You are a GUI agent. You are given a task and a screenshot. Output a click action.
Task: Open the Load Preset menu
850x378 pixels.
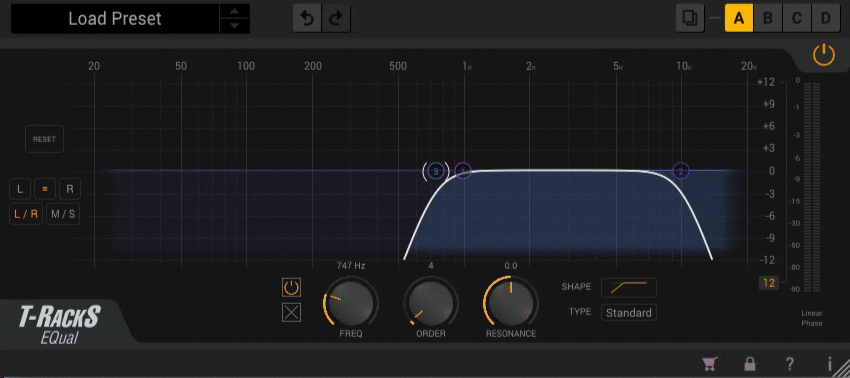(115, 19)
